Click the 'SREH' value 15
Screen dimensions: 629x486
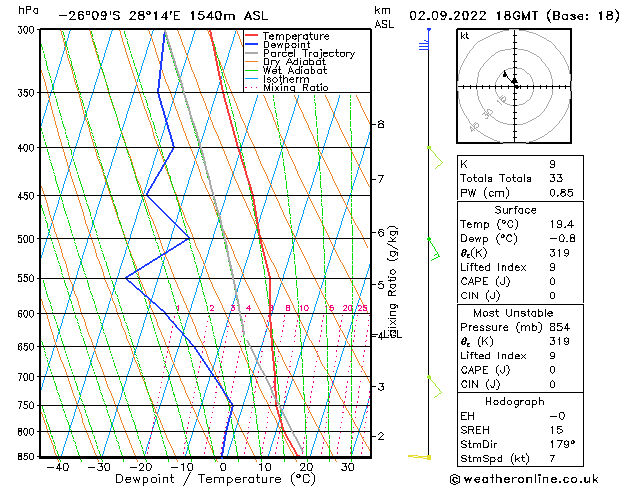pyautogui.click(x=556, y=430)
